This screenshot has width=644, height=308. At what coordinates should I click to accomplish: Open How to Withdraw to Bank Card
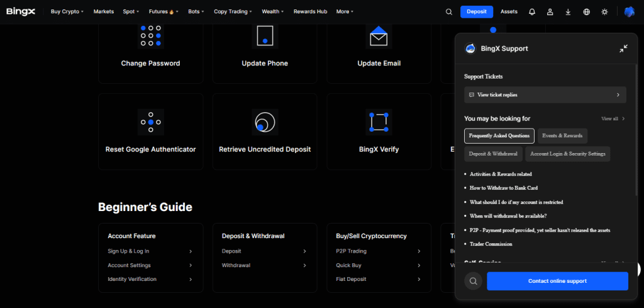tap(504, 188)
